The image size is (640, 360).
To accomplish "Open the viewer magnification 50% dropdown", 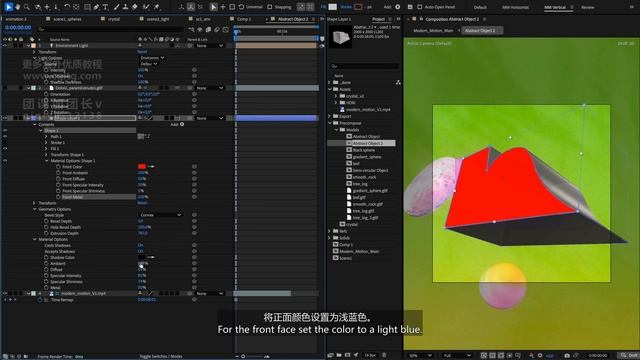I will point(420,356).
